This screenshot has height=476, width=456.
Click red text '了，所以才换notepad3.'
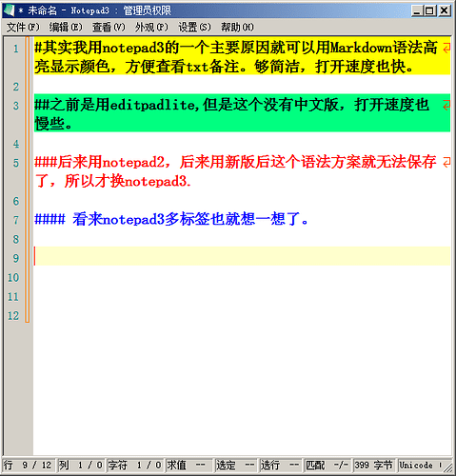pyautogui.click(x=112, y=181)
